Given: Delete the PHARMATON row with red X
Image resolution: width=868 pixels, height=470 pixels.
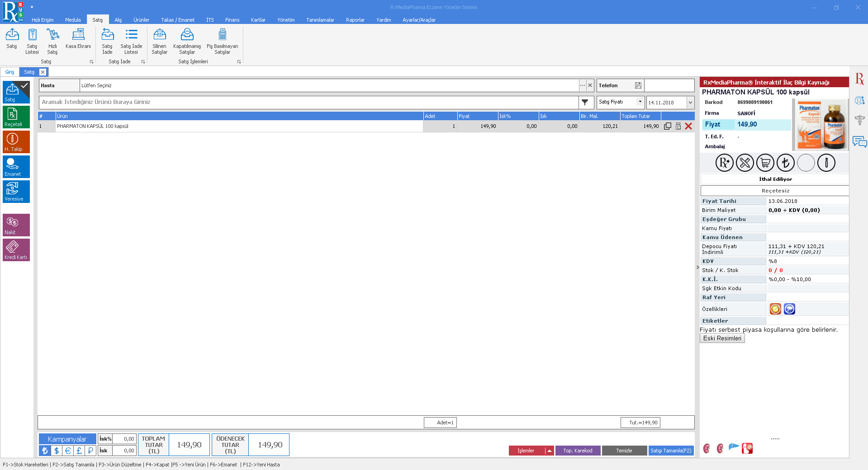Looking at the screenshot, I should (x=688, y=127).
